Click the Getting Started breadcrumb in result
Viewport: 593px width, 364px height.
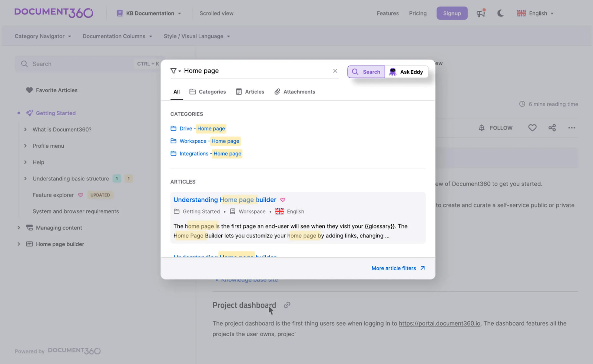tap(201, 211)
